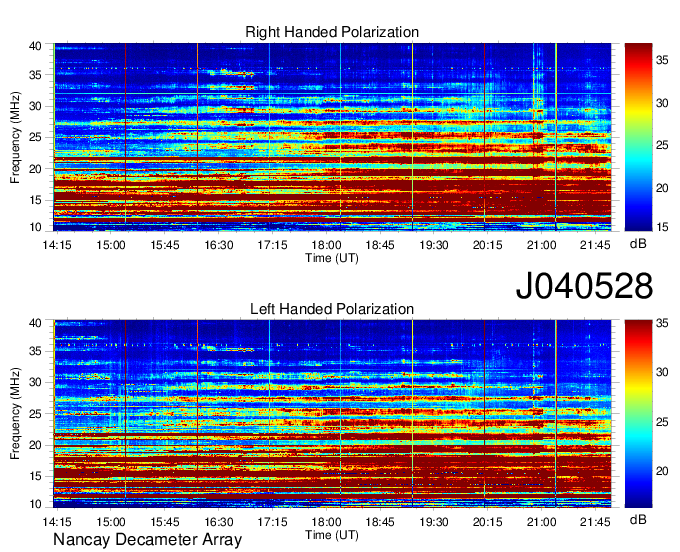Click the Right Handed plot's Frequency (MHz) label
This screenshot has width=680, height=552.
(x=15, y=137)
